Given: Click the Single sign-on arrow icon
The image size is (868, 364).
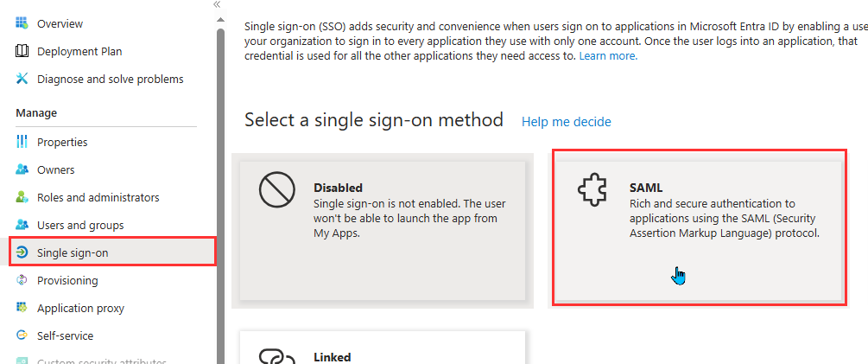Looking at the screenshot, I should tap(22, 252).
